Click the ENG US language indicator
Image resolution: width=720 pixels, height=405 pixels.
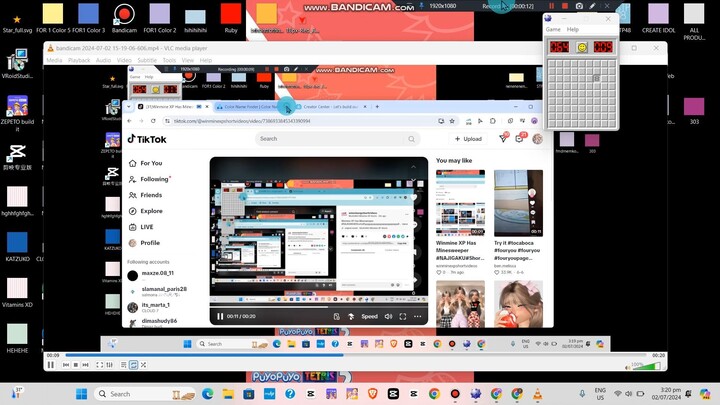point(600,394)
